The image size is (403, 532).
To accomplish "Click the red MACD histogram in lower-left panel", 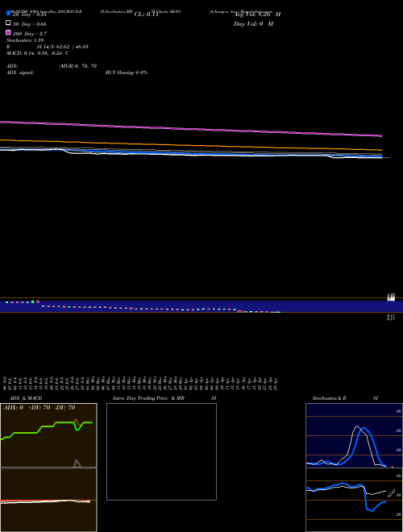I will (x=45, y=501).
